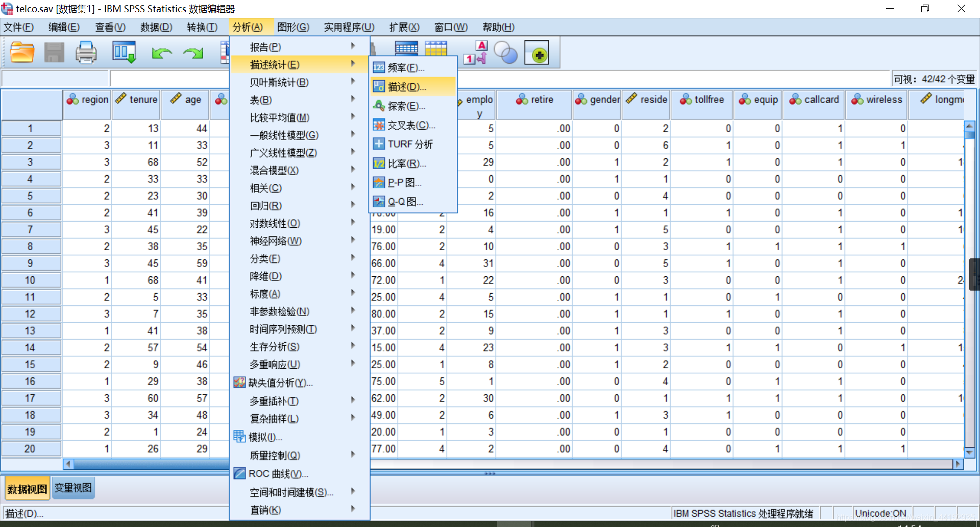Open the 转换 menu
Screen dimensions: 980x527
(x=202, y=27)
